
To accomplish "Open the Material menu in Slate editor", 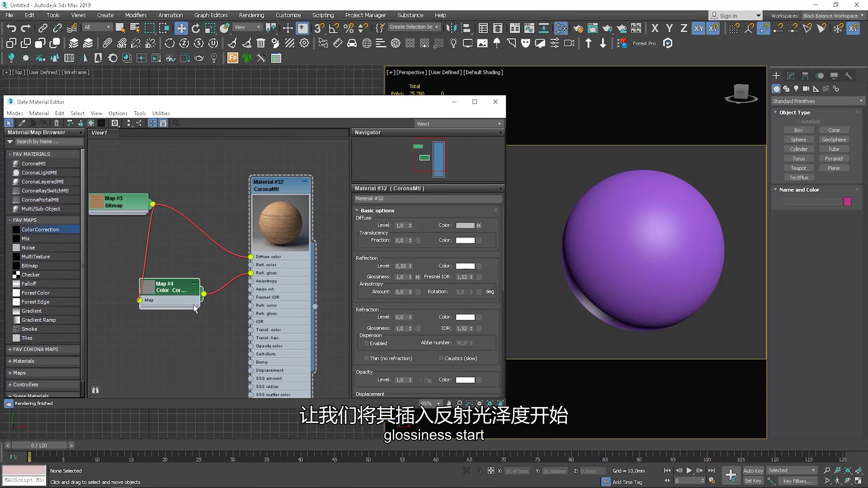I will tap(39, 113).
